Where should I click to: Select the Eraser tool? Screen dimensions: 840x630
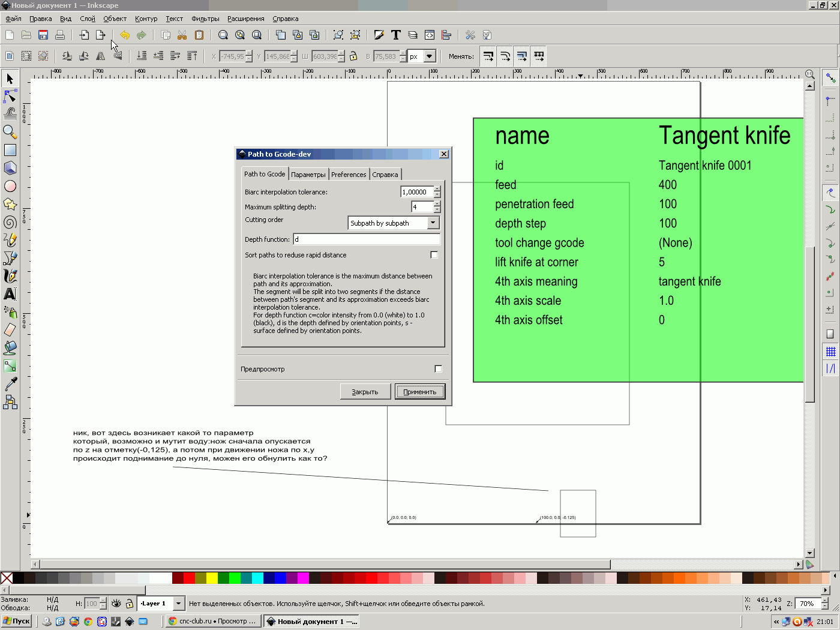point(10,330)
